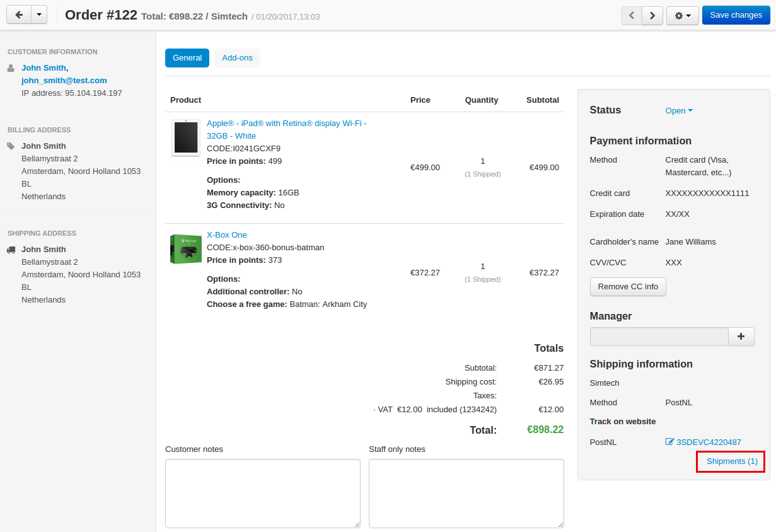
Task: Click the customer person icon
Action: coord(11,67)
